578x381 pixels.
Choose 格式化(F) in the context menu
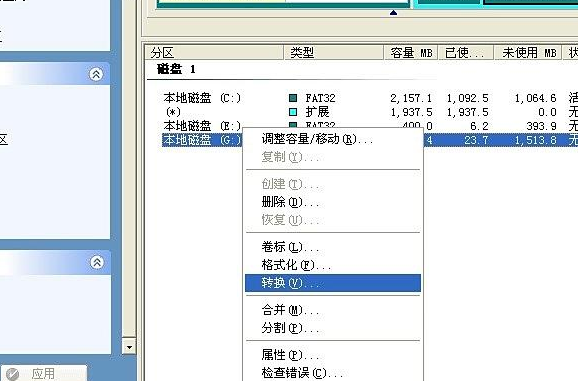pyautogui.click(x=333, y=265)
